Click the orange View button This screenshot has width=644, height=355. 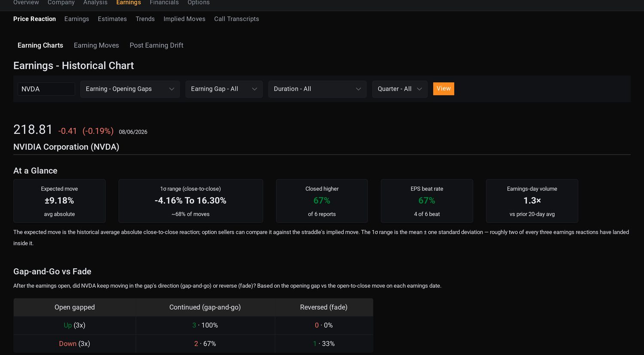[444, 88]
